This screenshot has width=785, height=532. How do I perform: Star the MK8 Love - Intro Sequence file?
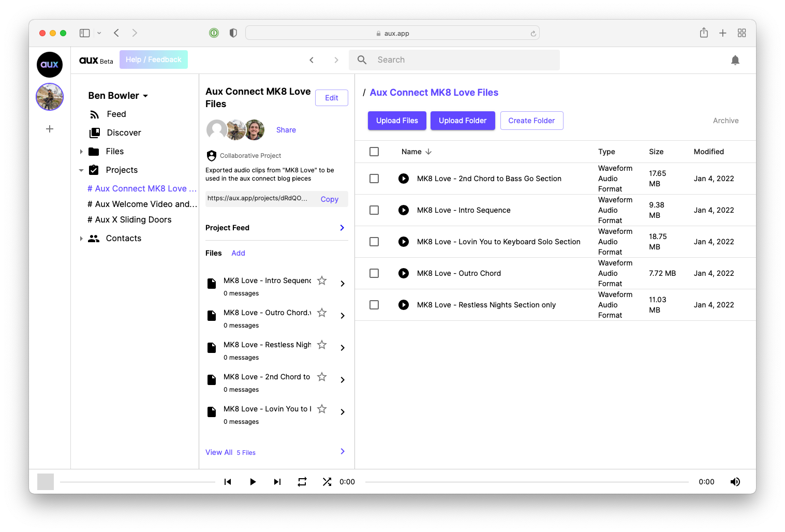click(x=322, y=280)
